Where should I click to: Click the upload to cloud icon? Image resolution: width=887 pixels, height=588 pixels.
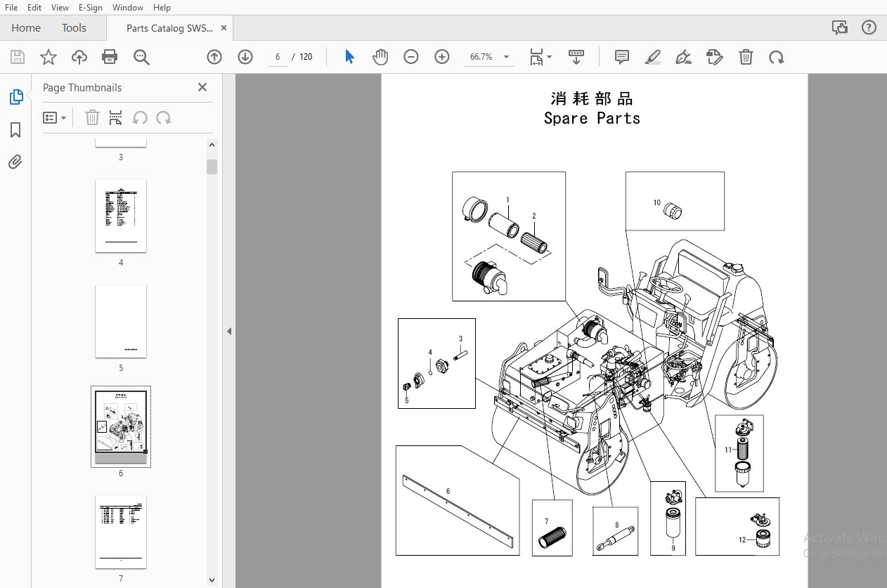[79, 57]
